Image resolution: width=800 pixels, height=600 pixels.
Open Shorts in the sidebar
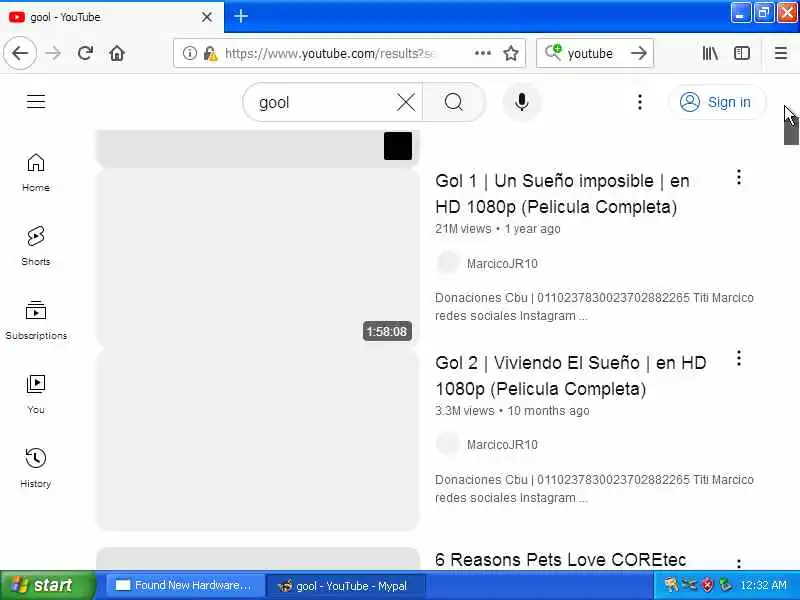tap(36, 246)
